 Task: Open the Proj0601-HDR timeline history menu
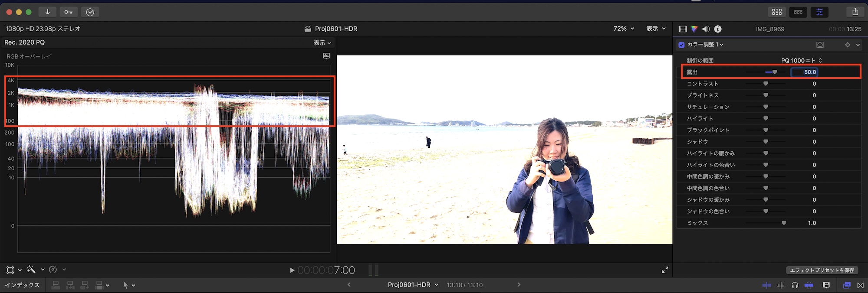pyautogui.click(x=413, y=285)
